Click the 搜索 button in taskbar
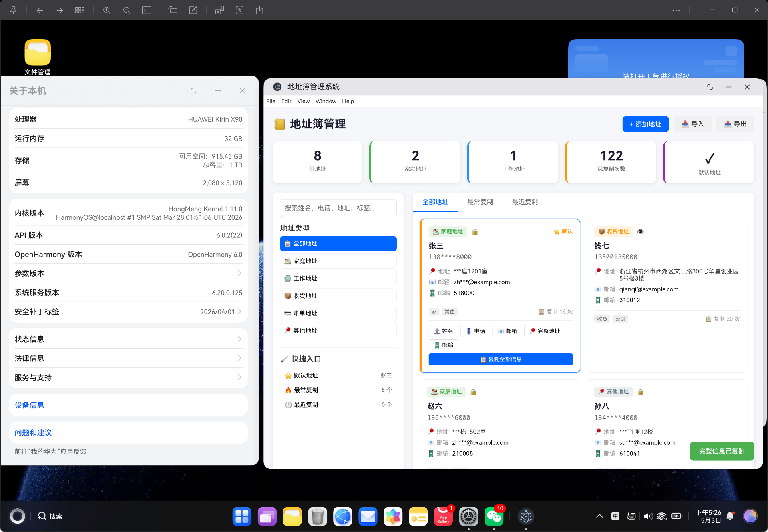Screen dimensions: 768x532 click(50, 516)
